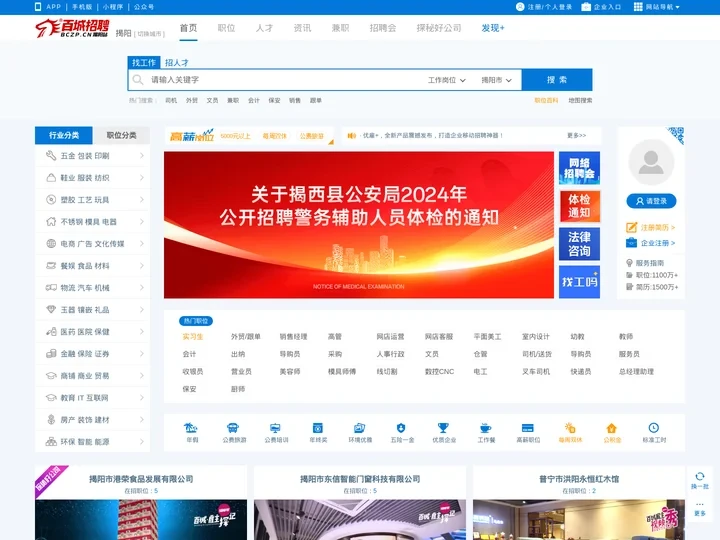
Task: Click the 企业入口 briefcase icon in top bar
Action: 586,6
